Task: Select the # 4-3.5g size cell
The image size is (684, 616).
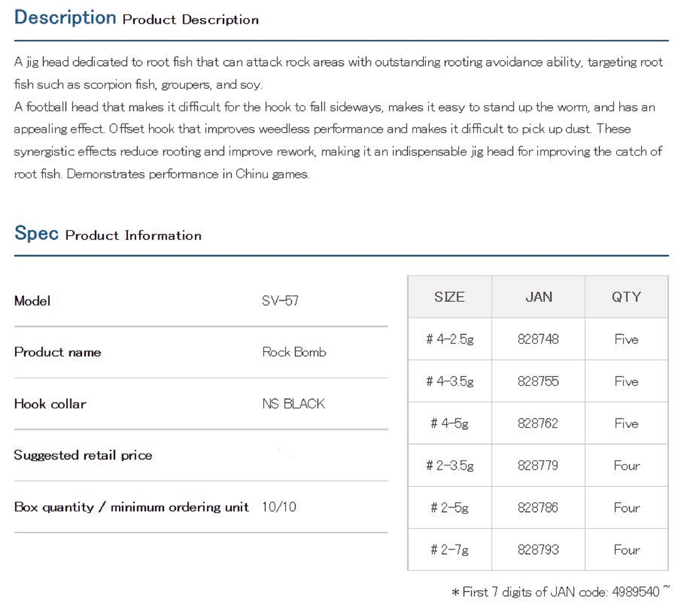Action: click(450, 381)
